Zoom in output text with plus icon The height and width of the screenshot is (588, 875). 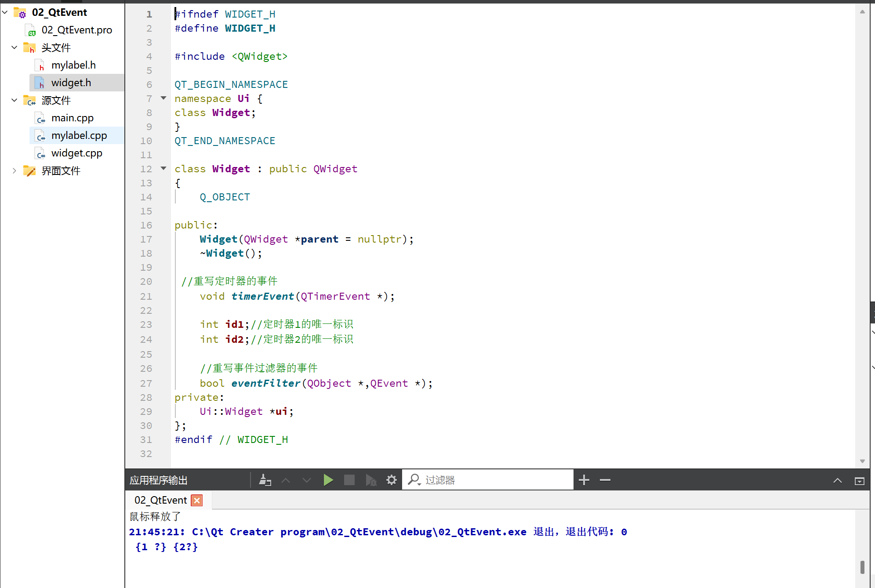click(x=584, y=480)
